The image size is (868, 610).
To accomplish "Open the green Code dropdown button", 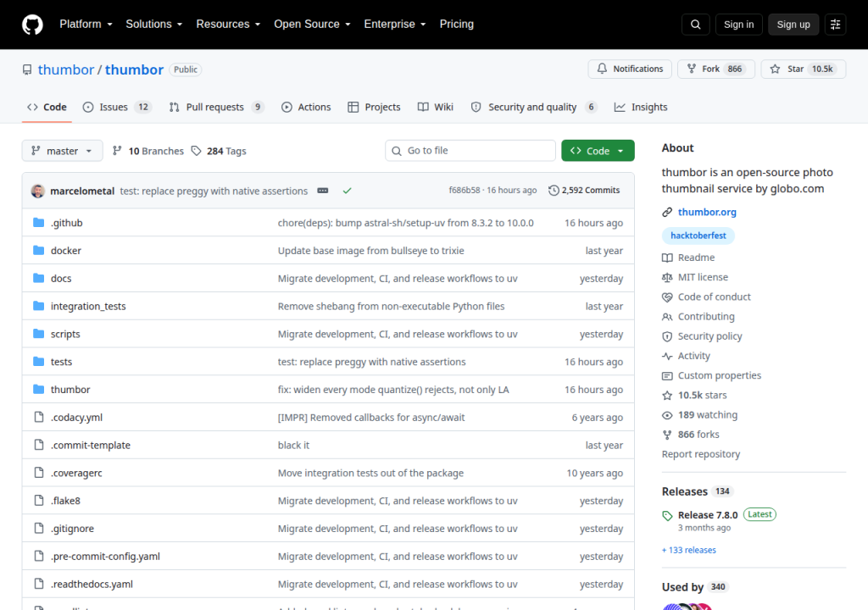I will click(x=598, y=151).
